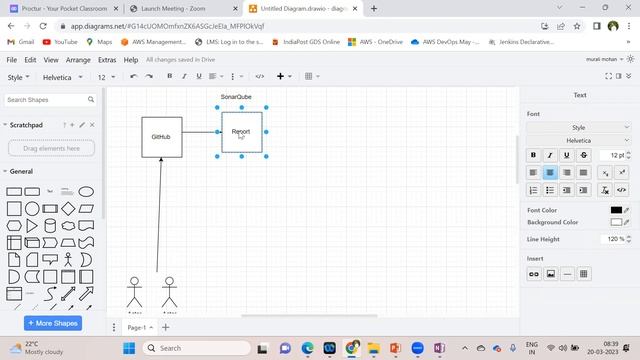640x360 pixels.
Task: Open the pages menu three dots
Action: (x=114, y=327)
